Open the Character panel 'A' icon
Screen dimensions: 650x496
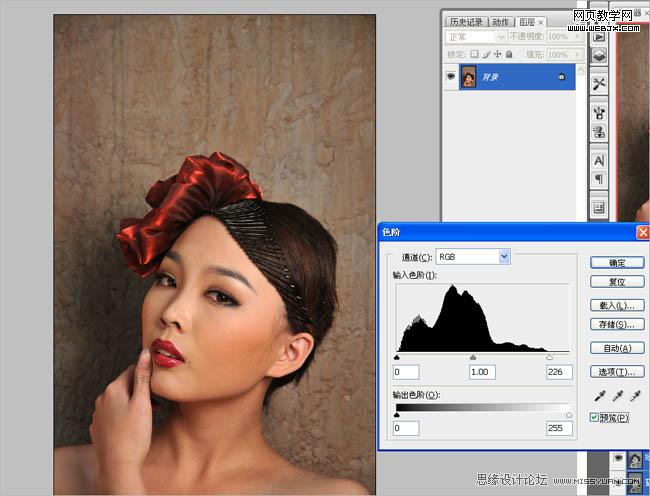pos(600,160)
